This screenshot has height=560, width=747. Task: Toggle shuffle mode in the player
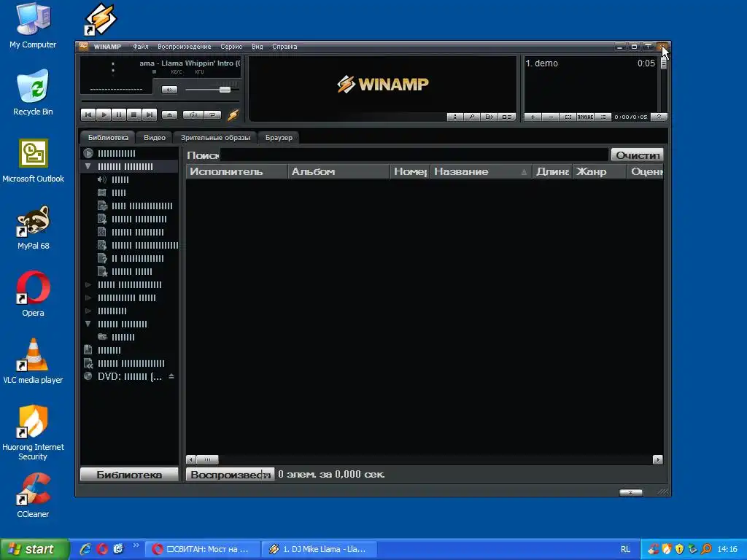(193, 114)
